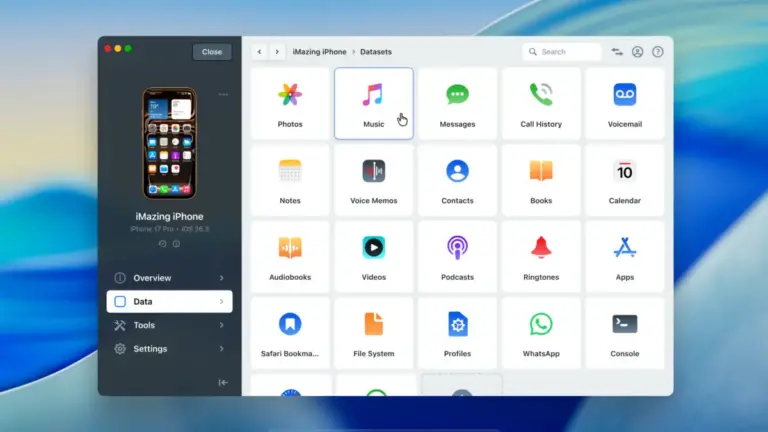Open the help question mark icon
The width and height of the screenshot is (768, 432).
click(658, 52)
